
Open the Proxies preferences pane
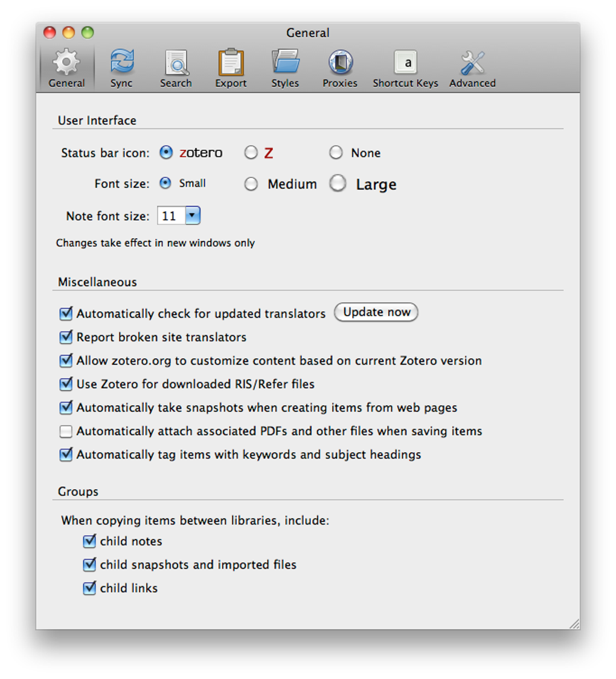pyautogui.click(x=340, y=68)
